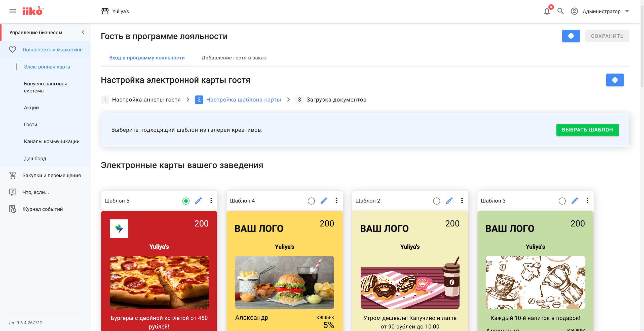Collapse the Управление бизнесом sidebar section
This screenshot has height=331, width=644.
pos(83,32)
